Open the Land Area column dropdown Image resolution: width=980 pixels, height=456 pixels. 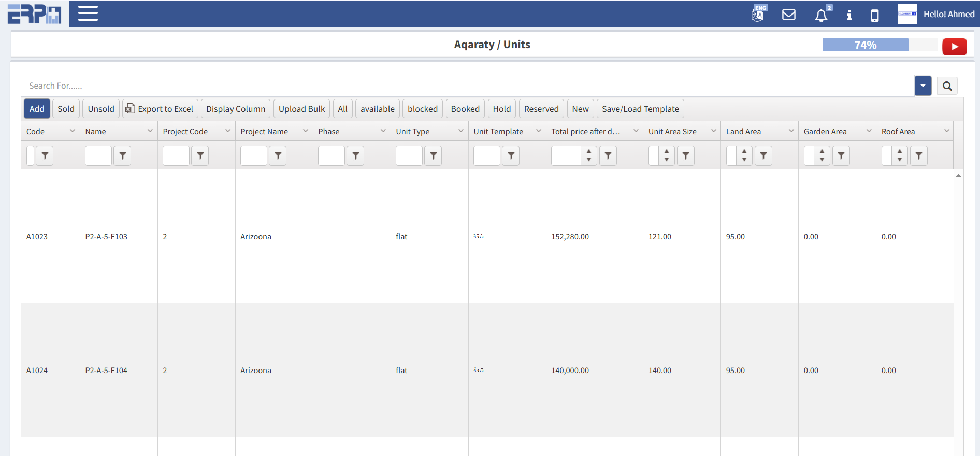point(791,131)
